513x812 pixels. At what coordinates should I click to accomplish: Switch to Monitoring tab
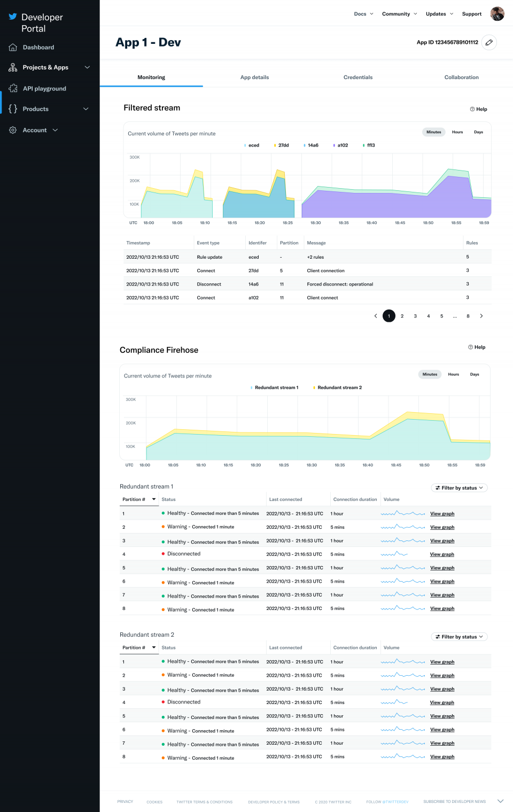coord(151,78)
